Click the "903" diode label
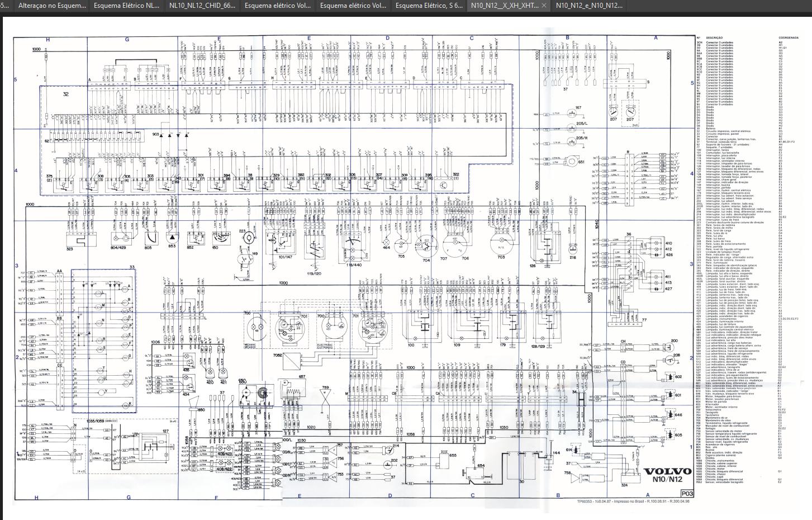The height and width of the screenshot is (520, 812). pos(155,135)
